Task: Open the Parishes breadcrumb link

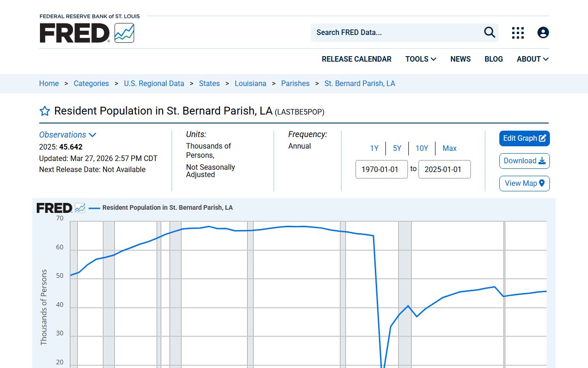Action: pos(295,84)
